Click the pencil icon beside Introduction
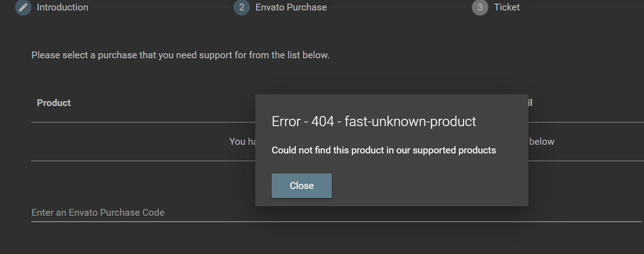This screenshot has width=644, height=254. click(x=23, y=7)
